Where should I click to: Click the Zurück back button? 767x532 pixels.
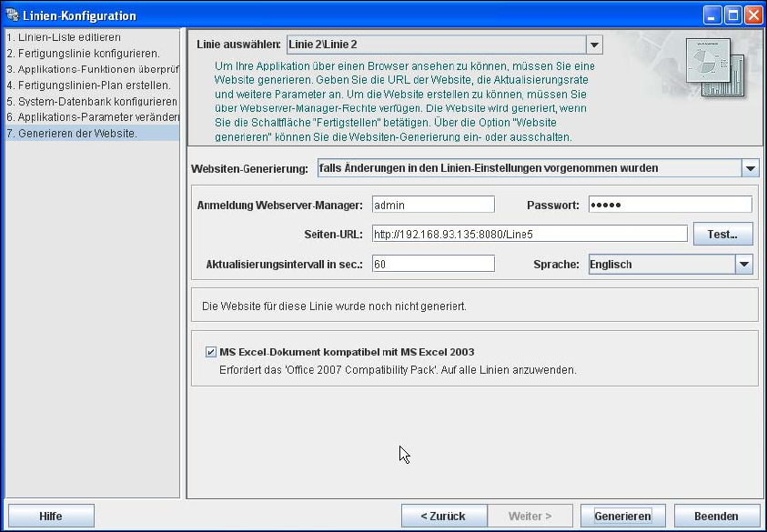(x=444, y=517)
